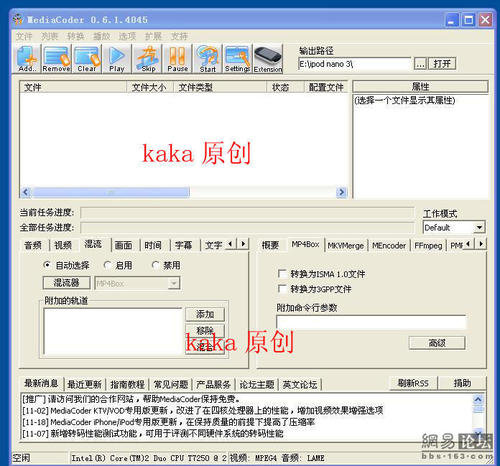Viewport: 500px width, 466px height.
Task: Open the 文件 menu
Action: (x=24, y=36)
